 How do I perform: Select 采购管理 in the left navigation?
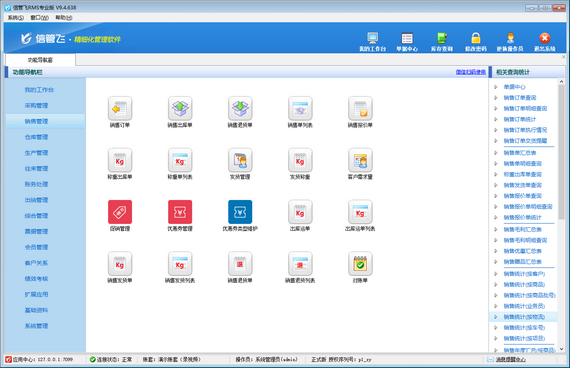pos(36,105)
